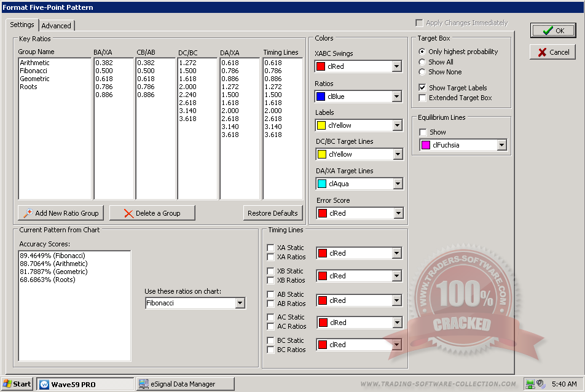This screenshot has width=585, height=392.
Task: Click the network icon in system tray
Action: tap(529, 384)
